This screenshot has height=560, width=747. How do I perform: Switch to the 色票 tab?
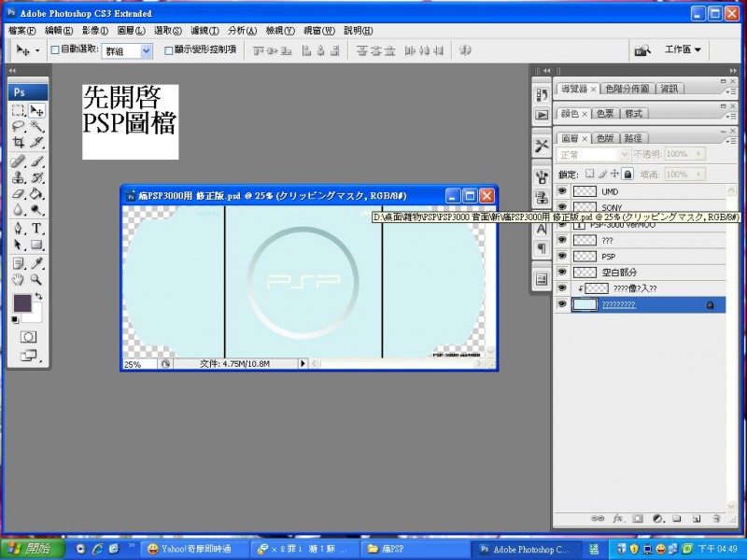605,113
